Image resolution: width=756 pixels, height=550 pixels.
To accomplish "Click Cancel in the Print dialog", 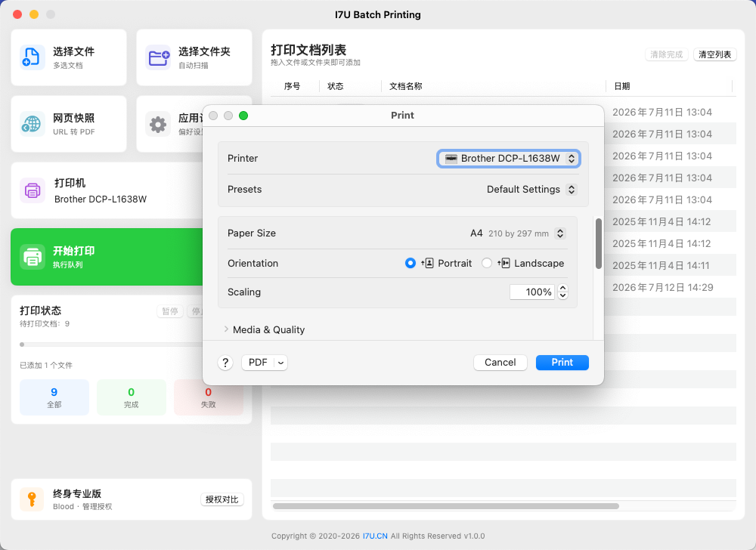I will point(500,363).
